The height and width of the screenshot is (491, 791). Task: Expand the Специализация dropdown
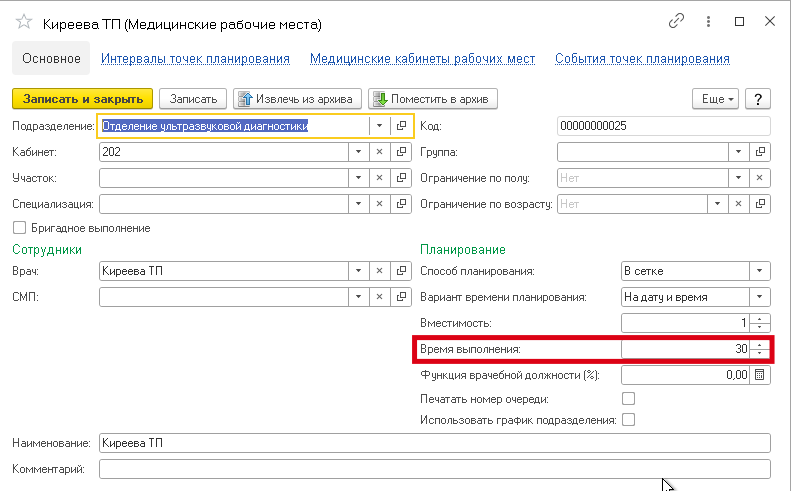(357, 204)
